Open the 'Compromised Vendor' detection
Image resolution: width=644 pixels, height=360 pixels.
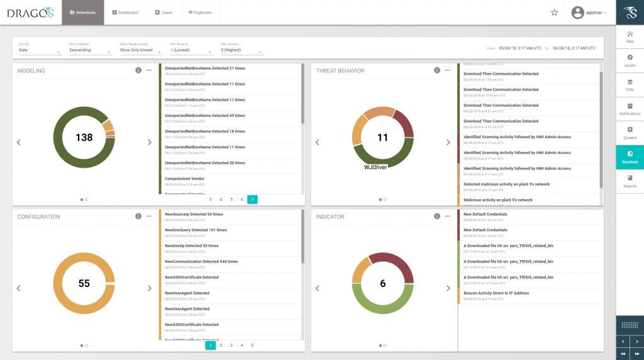coord(230,182)
